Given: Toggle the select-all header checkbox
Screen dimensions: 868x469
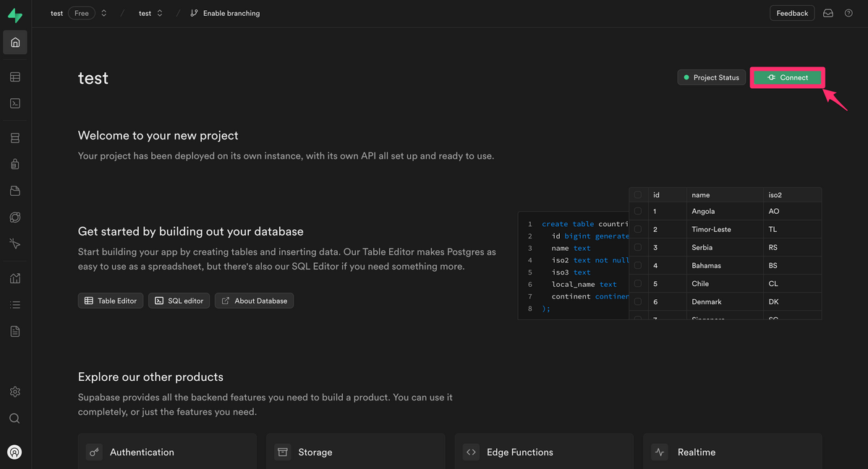Looking at the screenshot, I should pos(637,194).
